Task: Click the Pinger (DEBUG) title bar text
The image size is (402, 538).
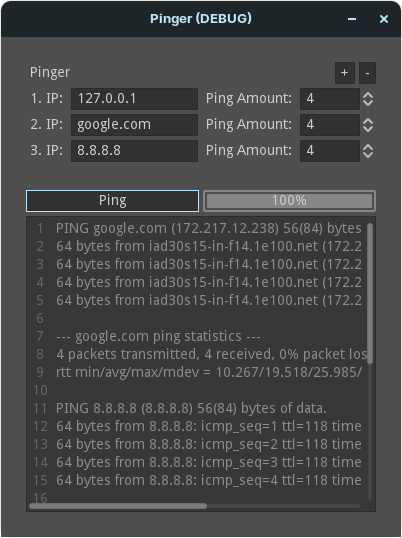Action: pos(201,19)
